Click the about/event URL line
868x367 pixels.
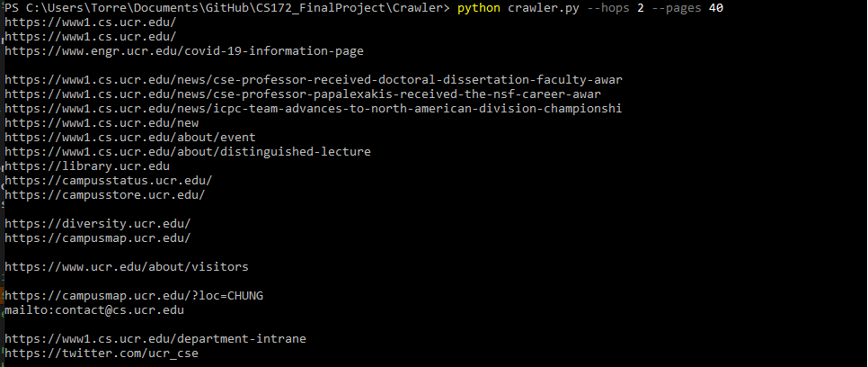point(130,138)
